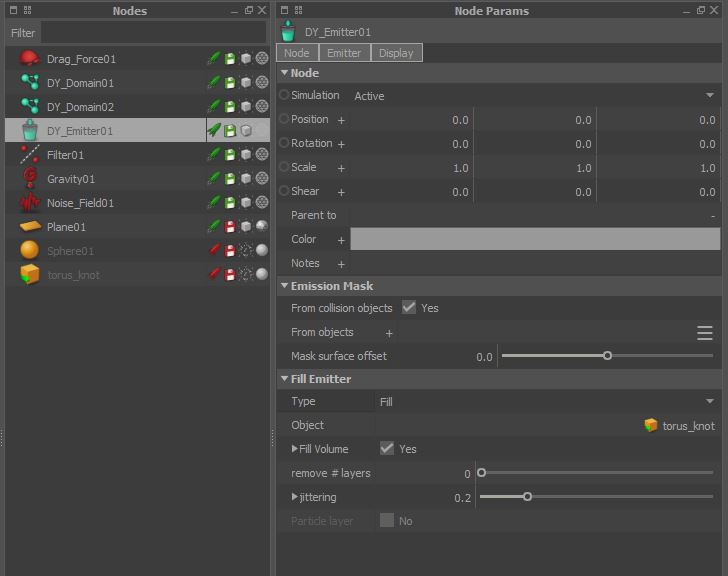The width and height of the screenshot is (728, 576).
Task: Click the Notes plus button
Action: pos(341,264)
